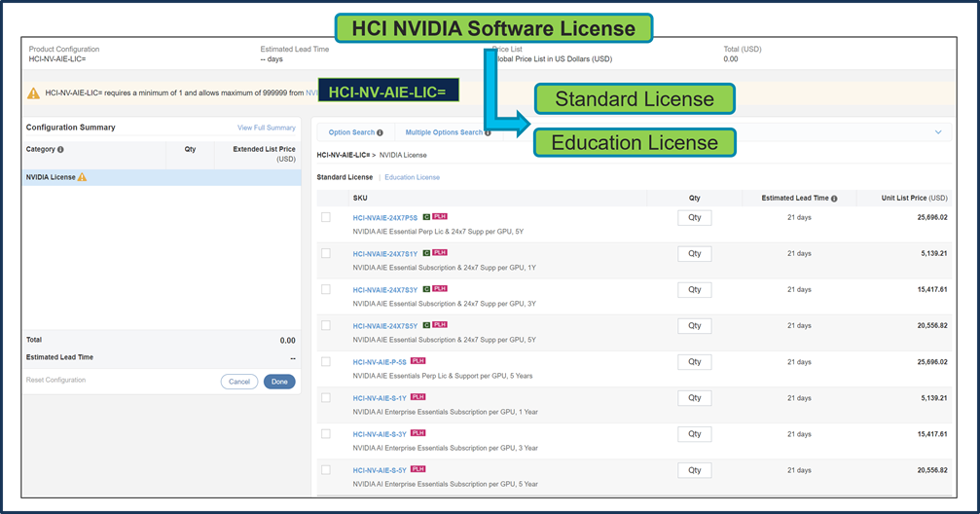Click NVIDIA License breadcrumb text
980x514 pixels.
pyautogui.click(x=403, y=155)
